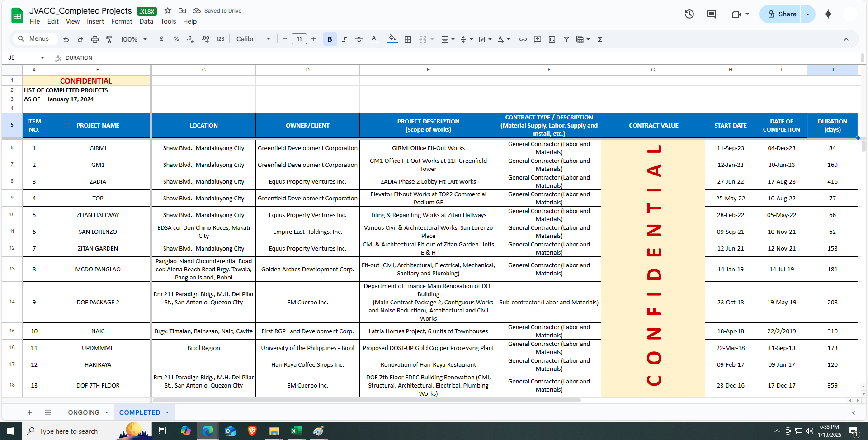
Task: Toggle italic formatting
Action: point(344,39)
